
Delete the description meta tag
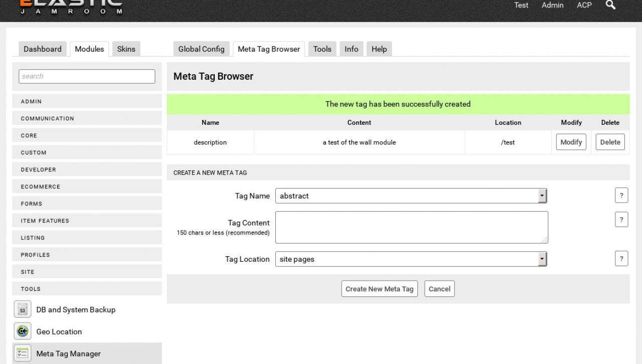(x=610, y=142)
